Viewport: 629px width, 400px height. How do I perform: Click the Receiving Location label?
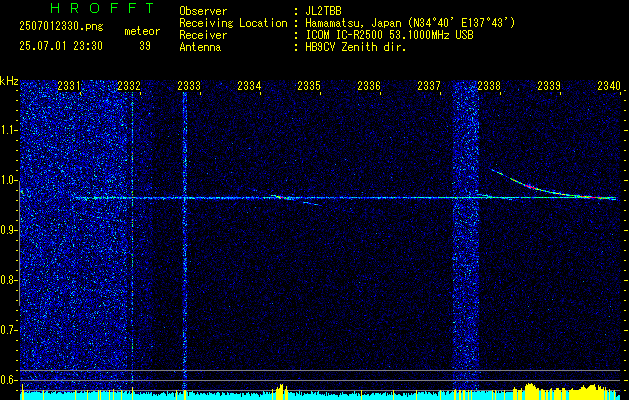(x=233, y=23)
